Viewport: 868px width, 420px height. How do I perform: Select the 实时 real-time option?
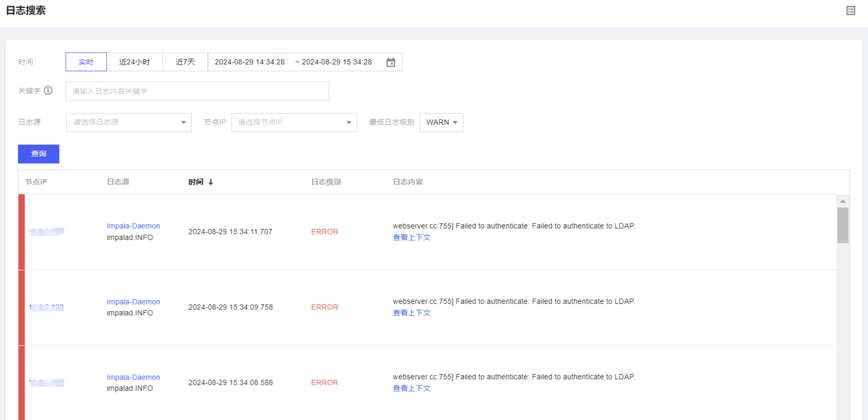(86, 62)
